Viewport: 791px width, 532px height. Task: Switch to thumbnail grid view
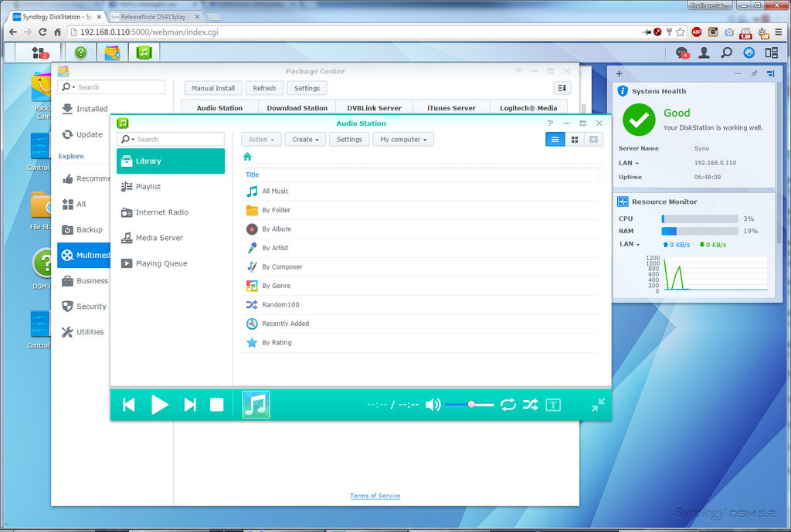(x=575, y=140)
